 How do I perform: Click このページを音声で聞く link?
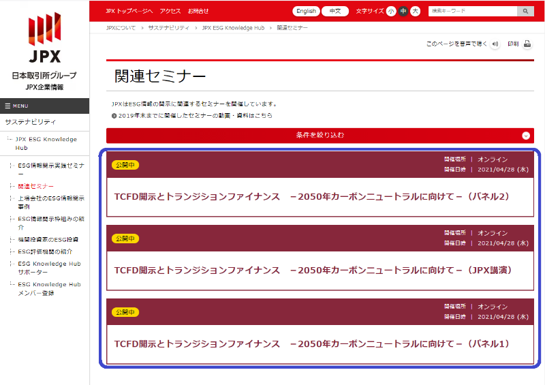tap(457, 44)
